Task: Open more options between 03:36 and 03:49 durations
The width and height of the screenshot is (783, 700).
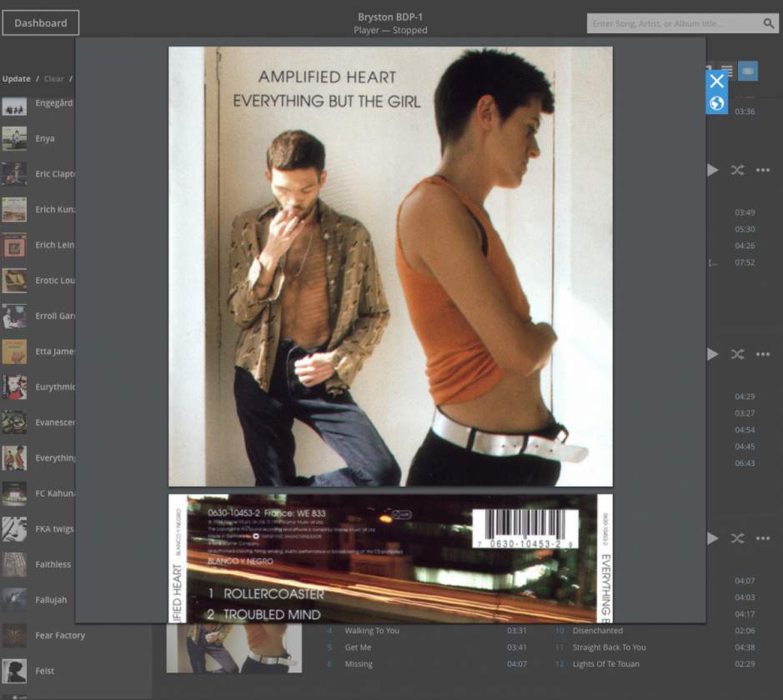Action: [763, 170]
